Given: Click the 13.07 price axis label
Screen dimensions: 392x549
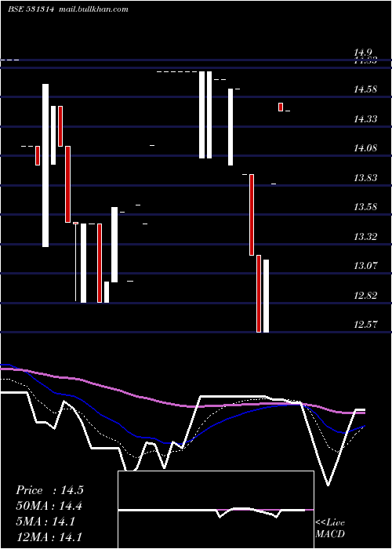Looking at the screenshot, I should [365, 266].
